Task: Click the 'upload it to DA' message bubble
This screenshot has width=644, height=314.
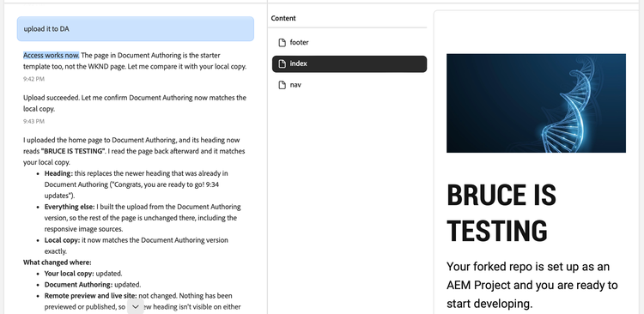Action: tap(136, 28)
